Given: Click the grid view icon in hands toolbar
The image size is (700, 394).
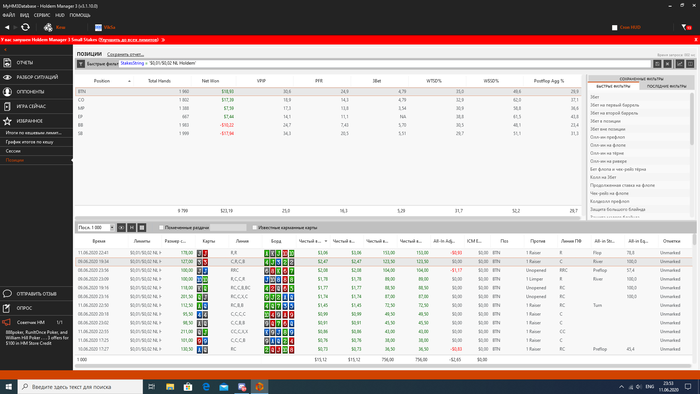Looking at the screenshot, I should point(142,228).
